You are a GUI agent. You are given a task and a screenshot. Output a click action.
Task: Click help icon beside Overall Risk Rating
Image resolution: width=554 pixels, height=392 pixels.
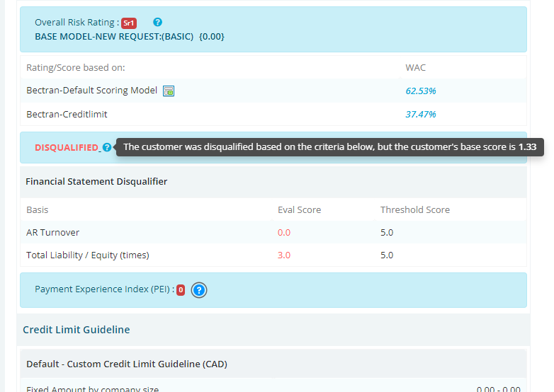pos(157,22)
